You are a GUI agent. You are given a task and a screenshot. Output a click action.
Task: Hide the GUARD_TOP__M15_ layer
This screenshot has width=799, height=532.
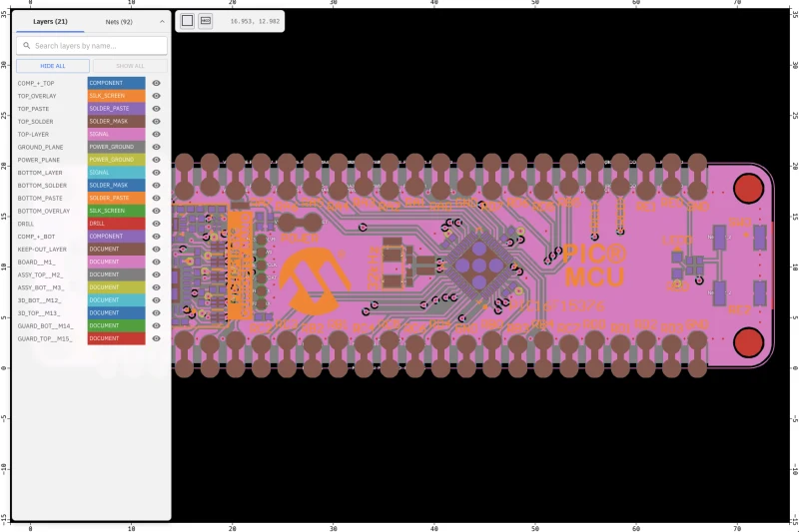coord(157,338)
